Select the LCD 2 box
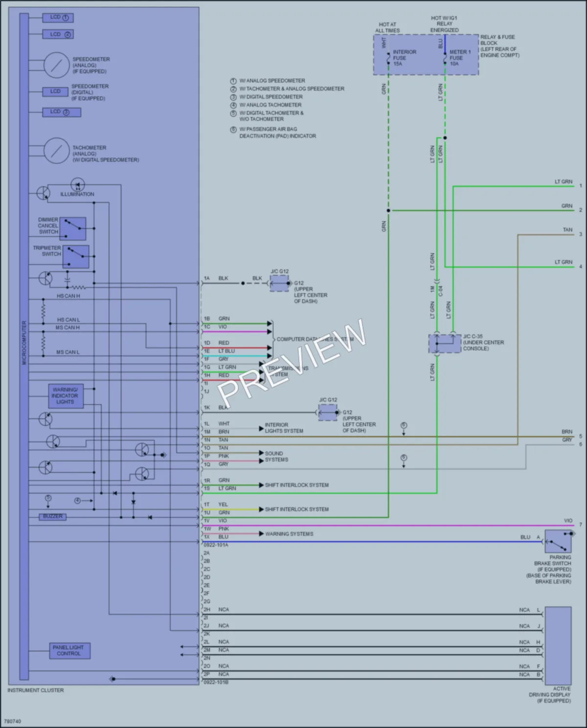The height and width of the screenshot is (728, 587). [58, 34]
